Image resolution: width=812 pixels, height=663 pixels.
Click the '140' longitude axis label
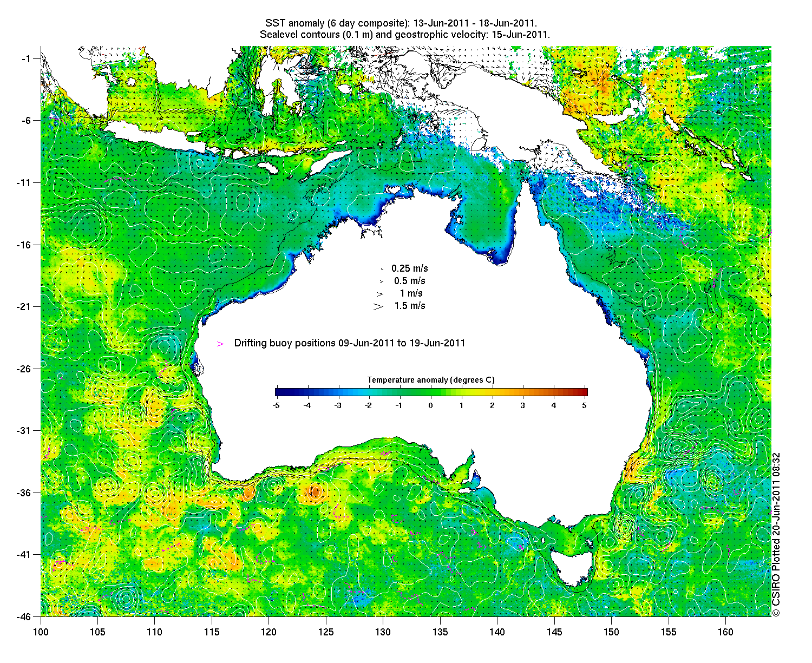[x=497, y=632]
